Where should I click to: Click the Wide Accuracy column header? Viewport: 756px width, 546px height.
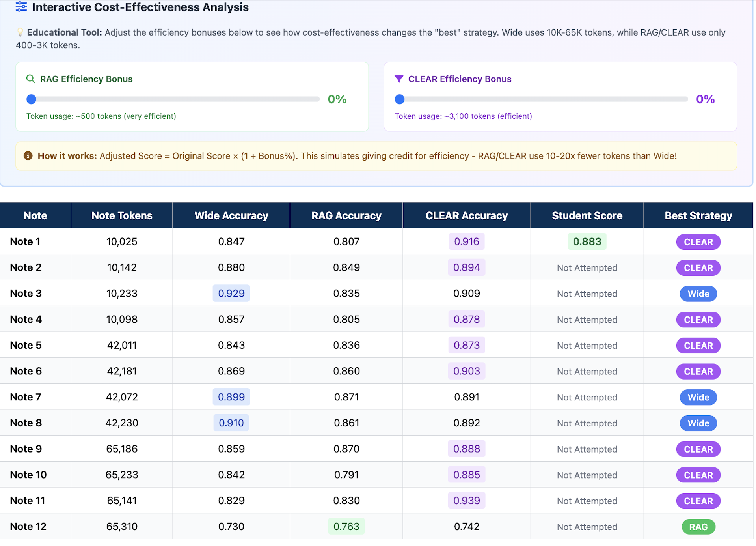(x=231, y=215)
